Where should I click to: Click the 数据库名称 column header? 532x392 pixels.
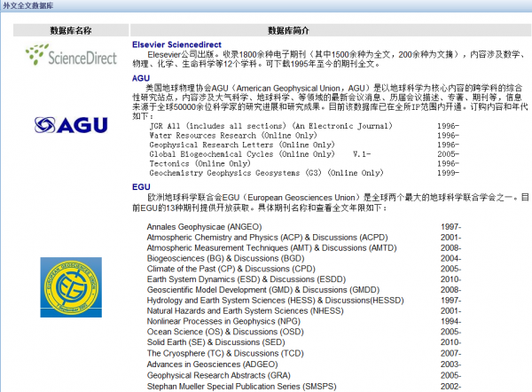pos(71,30)
